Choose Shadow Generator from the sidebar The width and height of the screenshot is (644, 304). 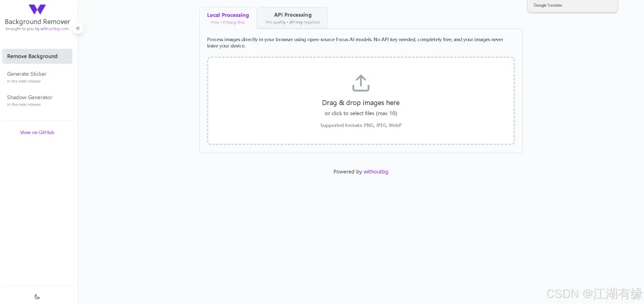(30, 97)
